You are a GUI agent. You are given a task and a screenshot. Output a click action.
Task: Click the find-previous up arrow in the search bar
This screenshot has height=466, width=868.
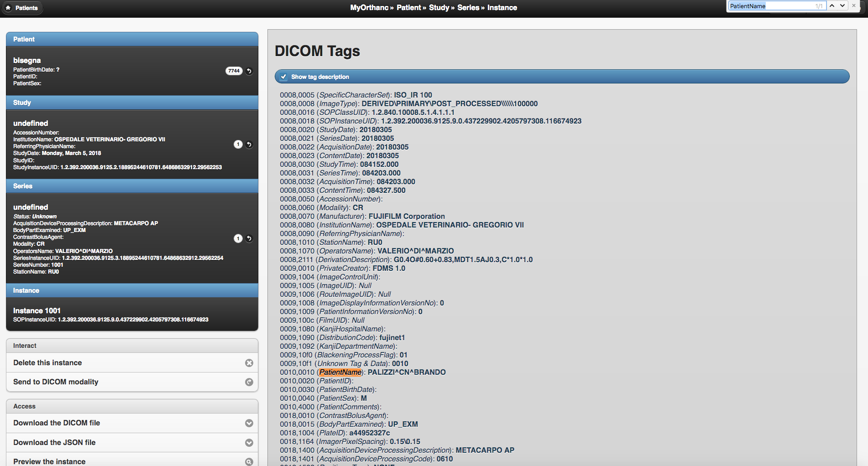coord(832,5)
